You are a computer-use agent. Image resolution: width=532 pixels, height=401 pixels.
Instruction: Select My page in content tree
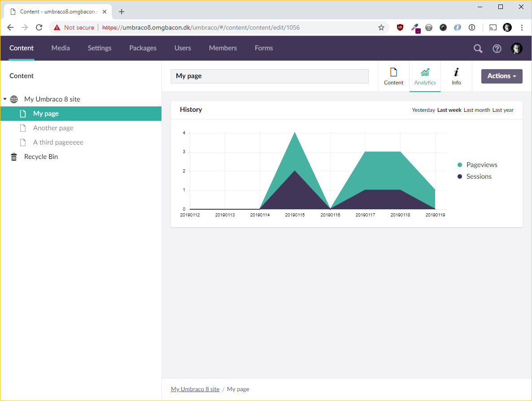(46, 114)
